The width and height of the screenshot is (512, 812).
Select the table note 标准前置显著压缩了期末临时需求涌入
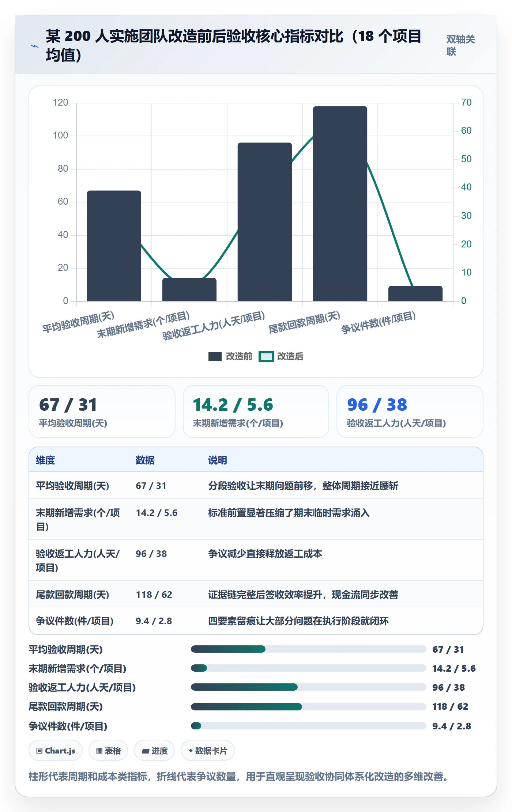click(x=289, y=513)
